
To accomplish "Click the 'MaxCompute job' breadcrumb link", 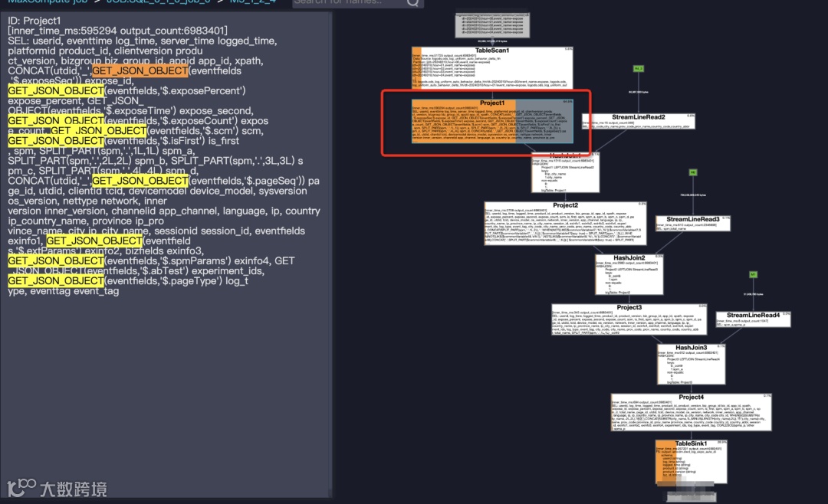I will [x=48, y=2].
